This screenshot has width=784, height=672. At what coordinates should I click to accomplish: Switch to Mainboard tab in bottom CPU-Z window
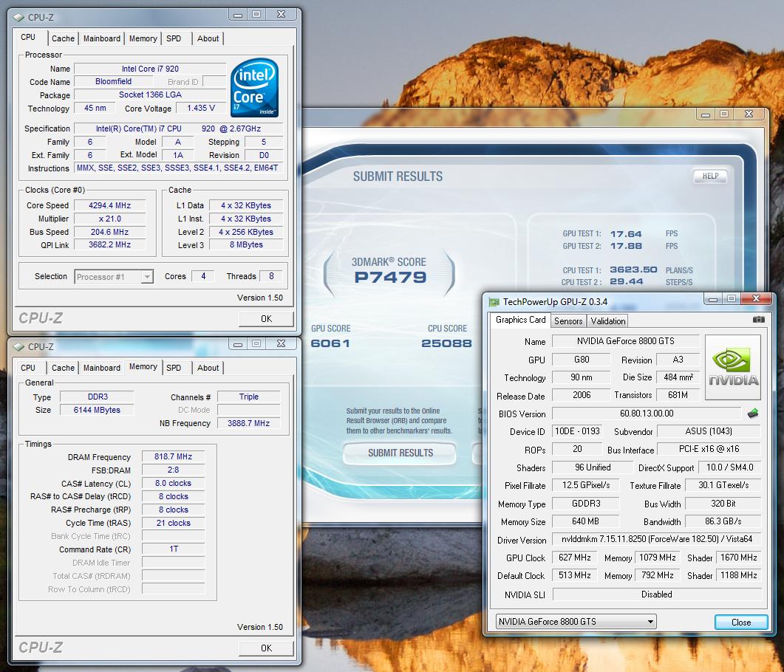[102, 368]
